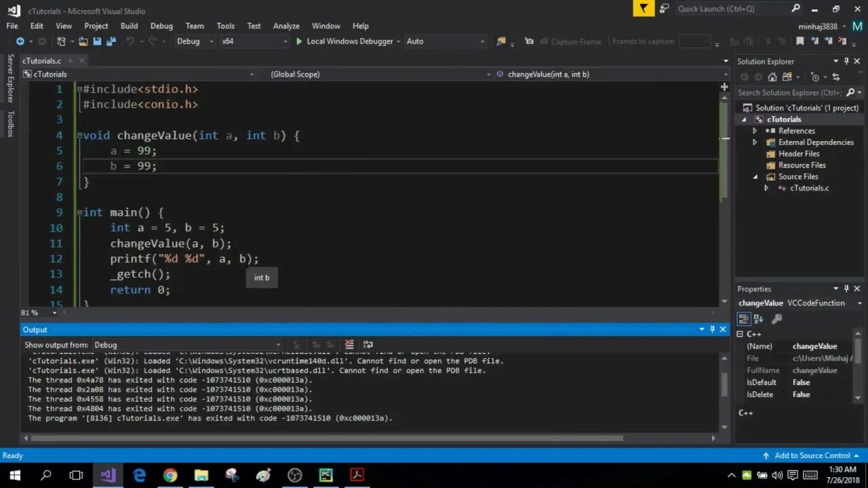This screenshot has height=488, width=868.
Task: Click Clear All icon in Output toolbar
Action: (x=349, y=345)
